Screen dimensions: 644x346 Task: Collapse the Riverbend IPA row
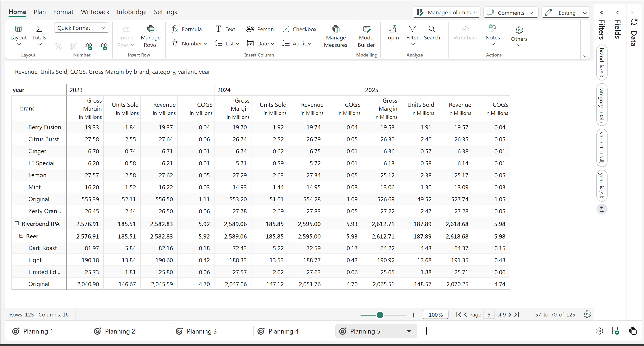point(17,223)
